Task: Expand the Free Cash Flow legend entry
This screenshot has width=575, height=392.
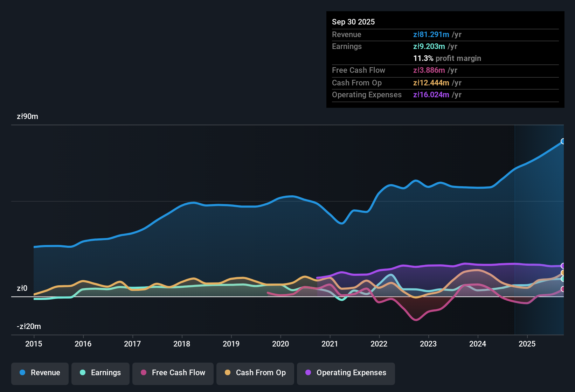Action: tap(173, 373)
